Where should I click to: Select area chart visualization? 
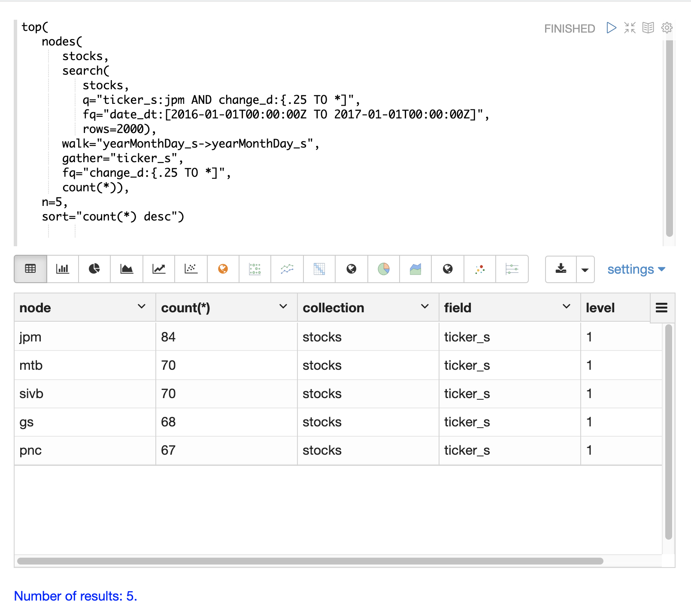pos(127,269)
